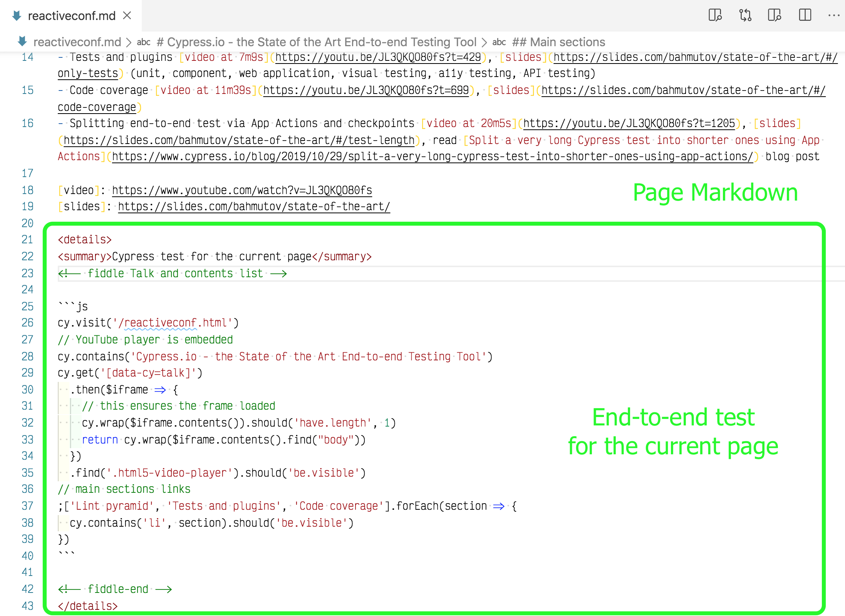Open changes with the git compare icon
The image size is (845, 616).
click(745, 15)
